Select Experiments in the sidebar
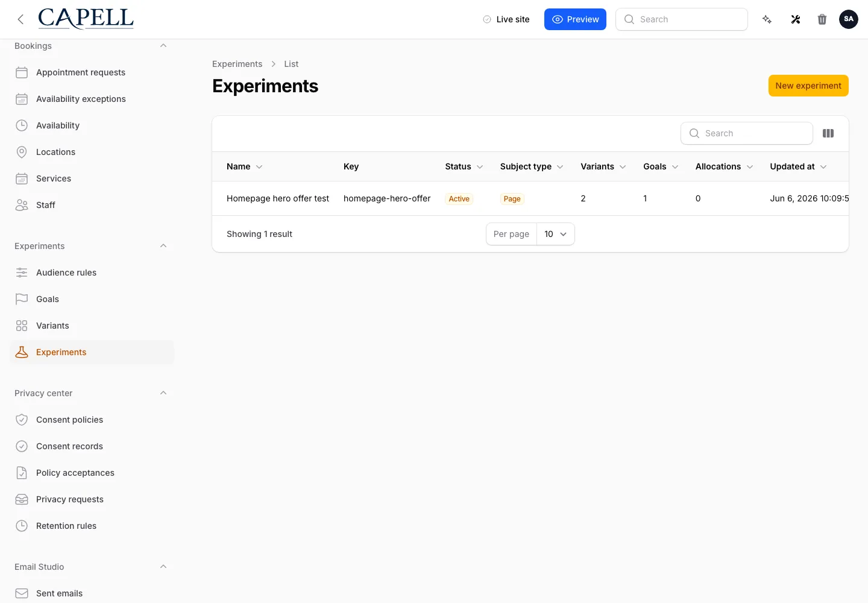868x603 pixels. (x=92, y=352)
